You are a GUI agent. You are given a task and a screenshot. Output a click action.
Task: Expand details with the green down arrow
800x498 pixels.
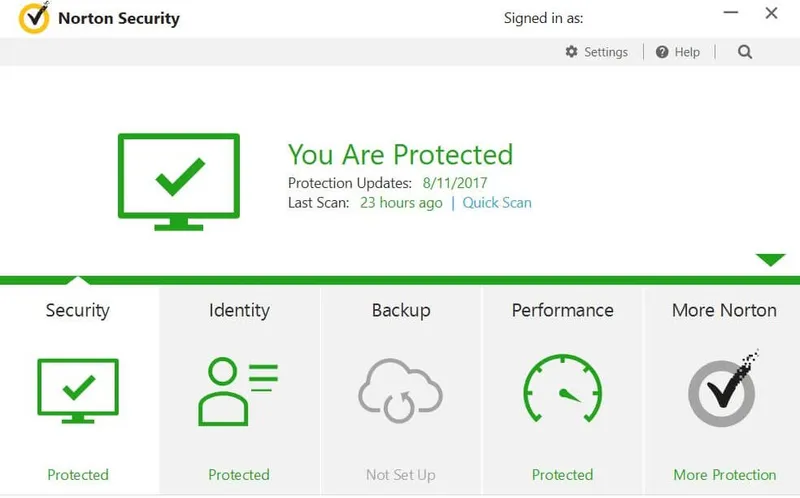coord(770,260)
